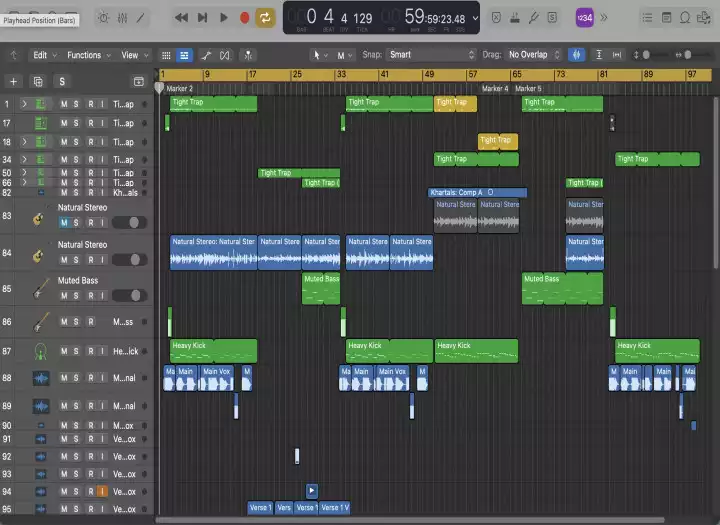The image size is (720, 525).
Task: Click the waveform icon on track 88
Action: (x=41, y=378)
